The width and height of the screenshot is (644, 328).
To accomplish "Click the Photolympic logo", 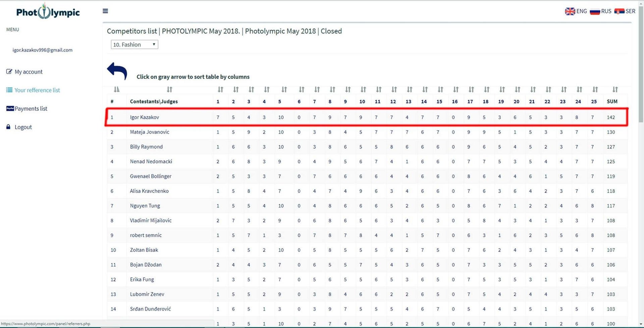I will pyautogui.click(x=48, y=12).
